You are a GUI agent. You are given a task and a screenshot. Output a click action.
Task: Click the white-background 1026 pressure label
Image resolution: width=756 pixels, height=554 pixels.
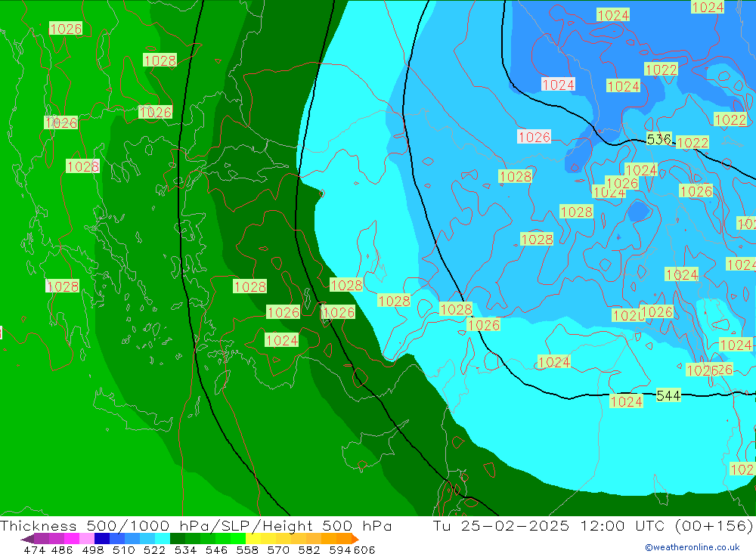[534, 137]
